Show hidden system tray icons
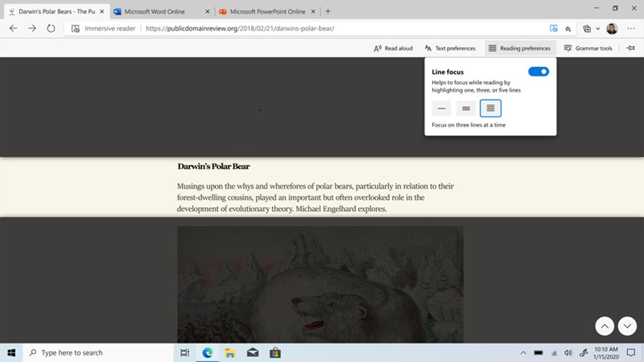This screenshot has height=362, width=644. (523, 353)
